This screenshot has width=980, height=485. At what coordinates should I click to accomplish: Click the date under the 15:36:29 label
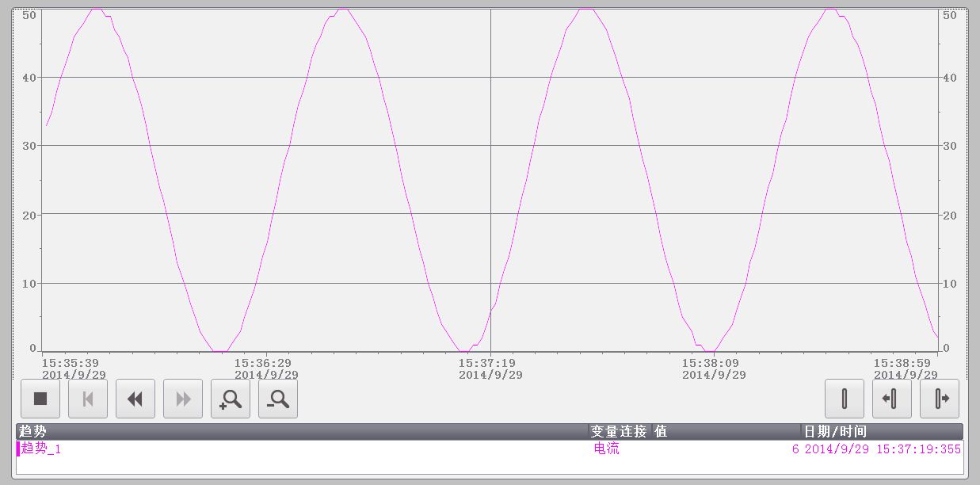pos(266,375)
